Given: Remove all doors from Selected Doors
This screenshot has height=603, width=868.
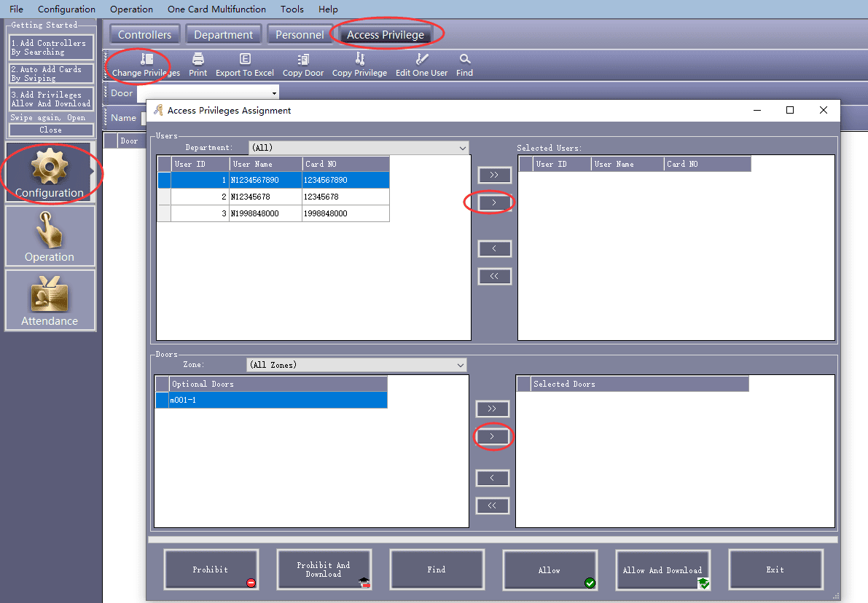Looking at the screenshot, I should [x=492, y=505].
